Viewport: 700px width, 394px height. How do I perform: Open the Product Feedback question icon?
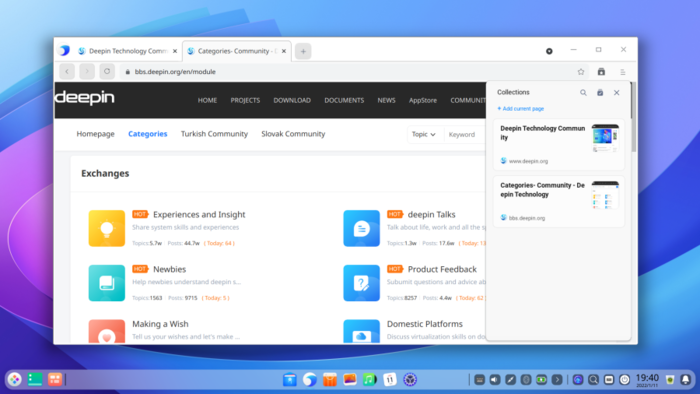click(362, 283)
